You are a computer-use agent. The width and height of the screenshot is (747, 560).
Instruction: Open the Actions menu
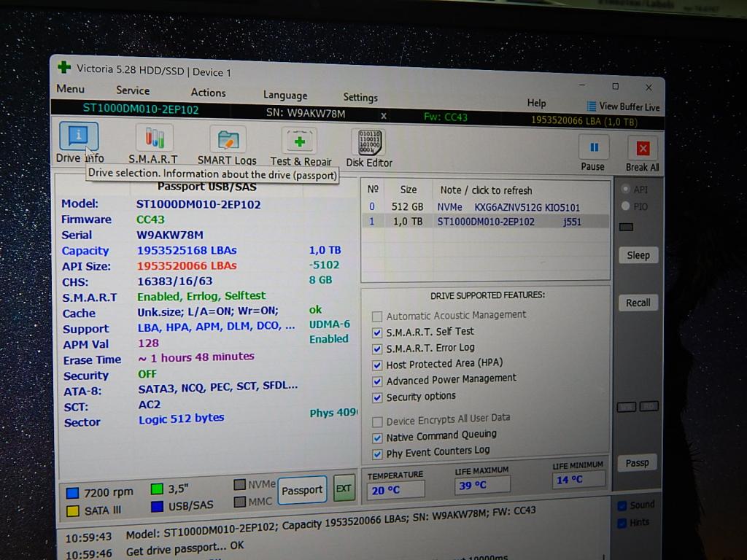click(x=208, y=93)
